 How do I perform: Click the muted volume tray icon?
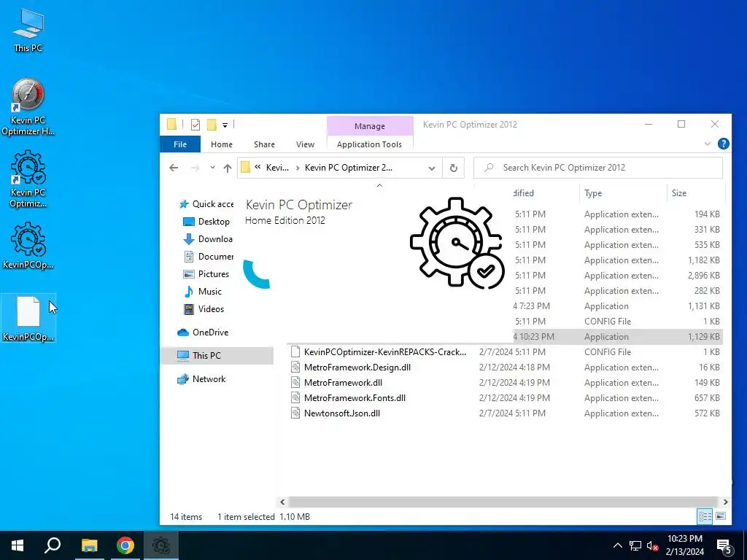tap(653, 545)
